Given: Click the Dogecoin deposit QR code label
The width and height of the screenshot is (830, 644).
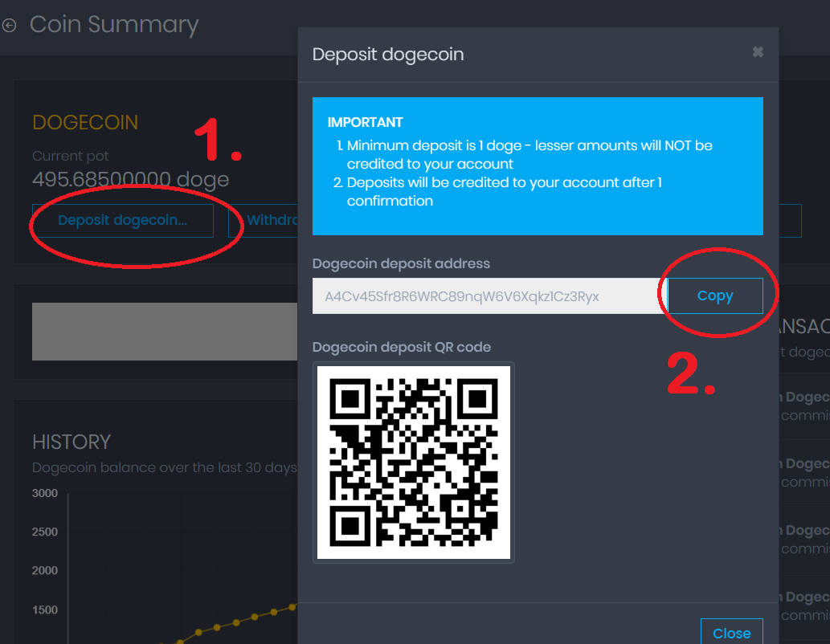Looking at the screenshot, I should coord(401,347).
